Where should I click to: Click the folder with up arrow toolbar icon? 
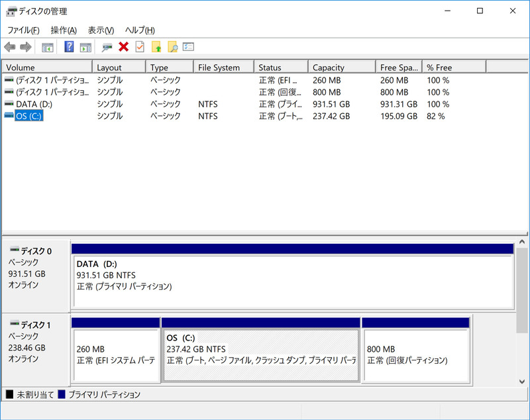click(157, 46)
